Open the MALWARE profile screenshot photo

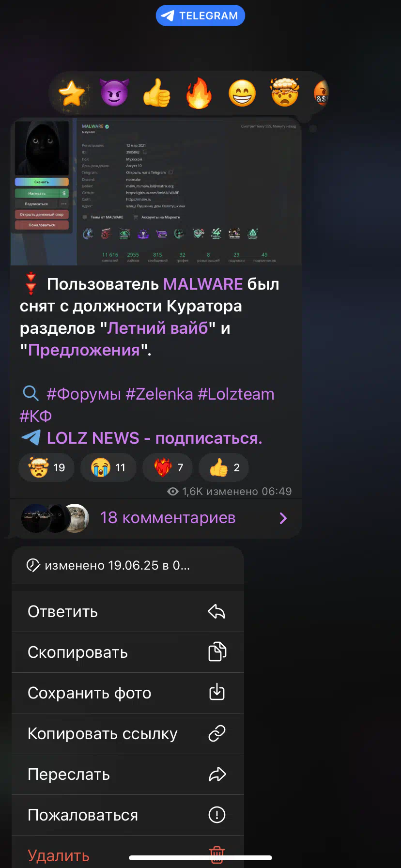coord(156,192)
